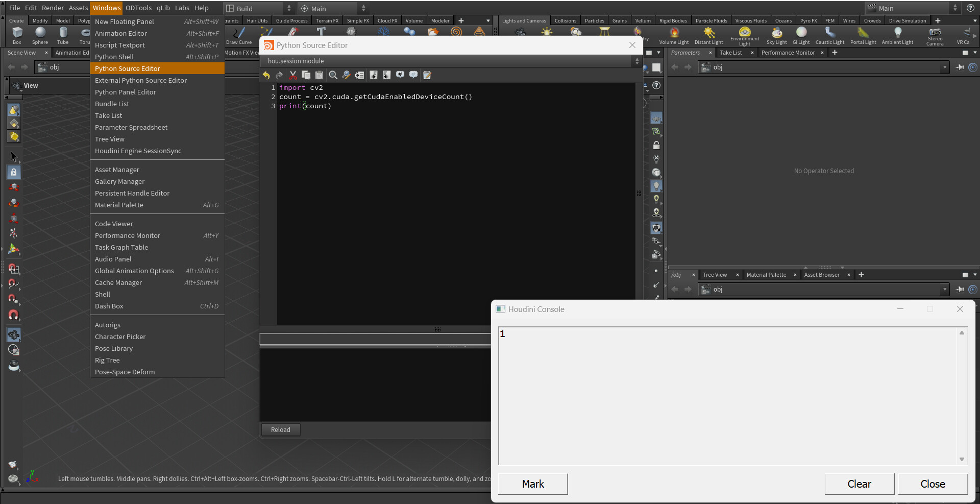Click Mark button in Houdini Console

click(533, 484)
